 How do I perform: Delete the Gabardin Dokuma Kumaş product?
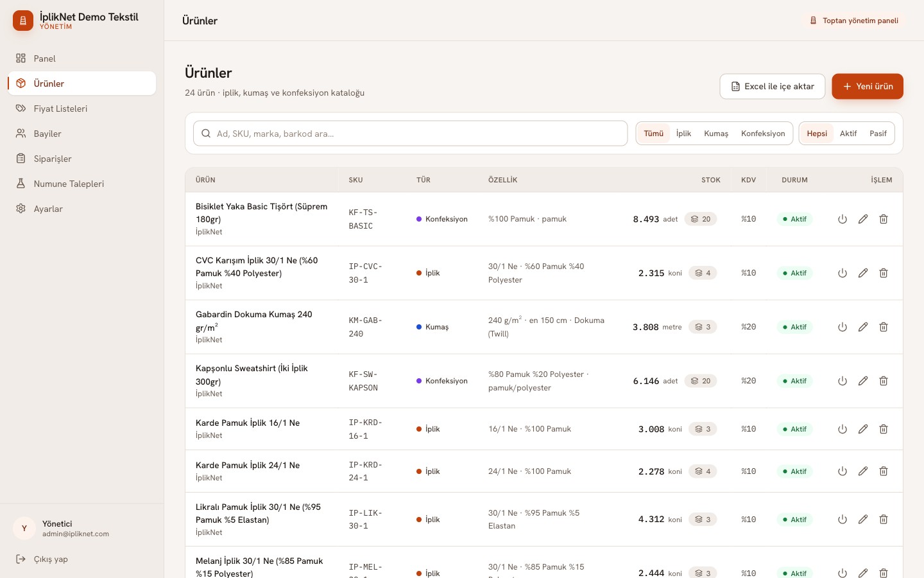(x=884, y=327)
